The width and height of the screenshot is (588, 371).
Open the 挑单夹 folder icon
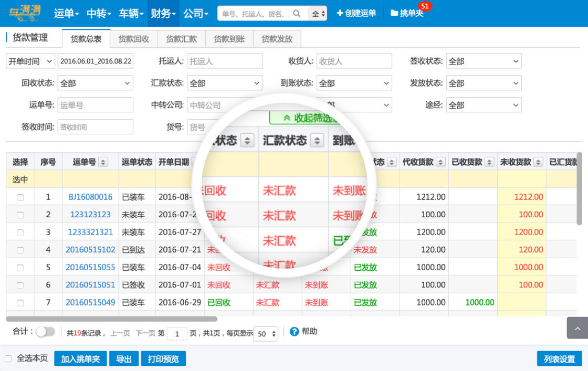point(394,13)
